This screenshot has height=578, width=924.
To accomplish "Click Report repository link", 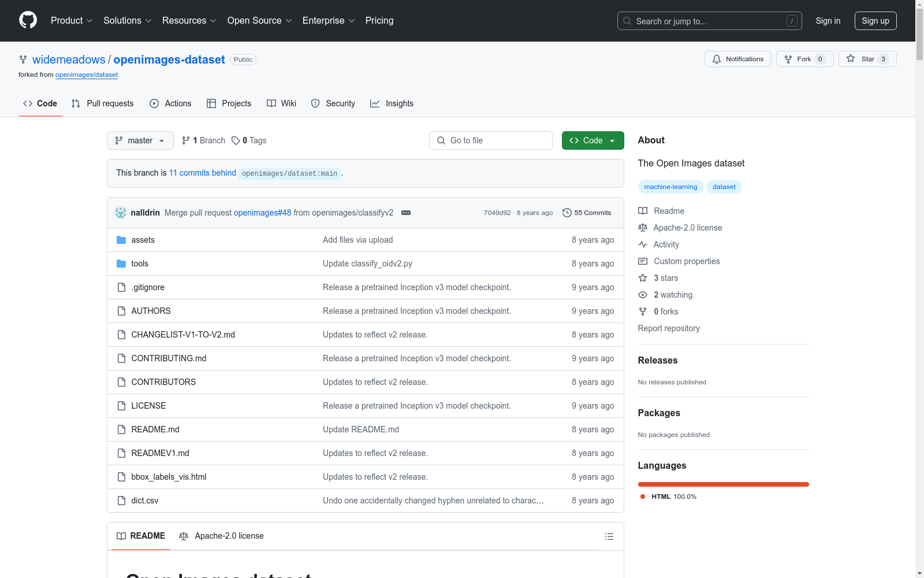I will (x=669, y=328).
